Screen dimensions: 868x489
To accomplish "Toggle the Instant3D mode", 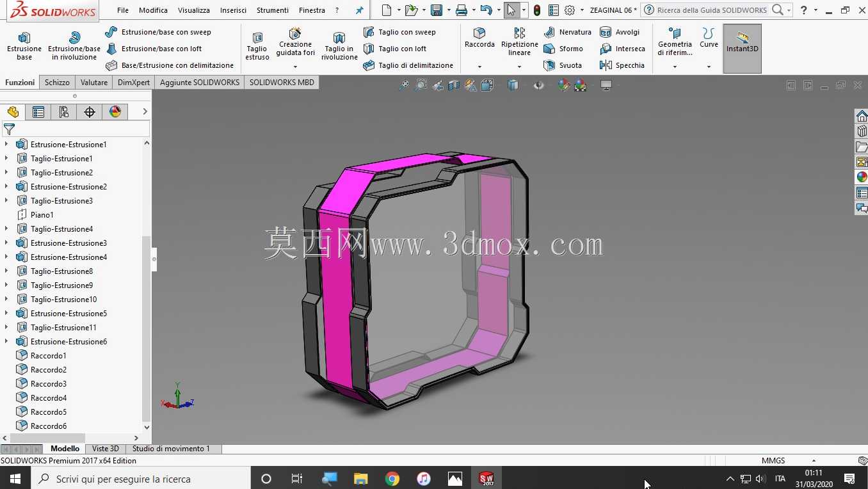I will (742, 49).
